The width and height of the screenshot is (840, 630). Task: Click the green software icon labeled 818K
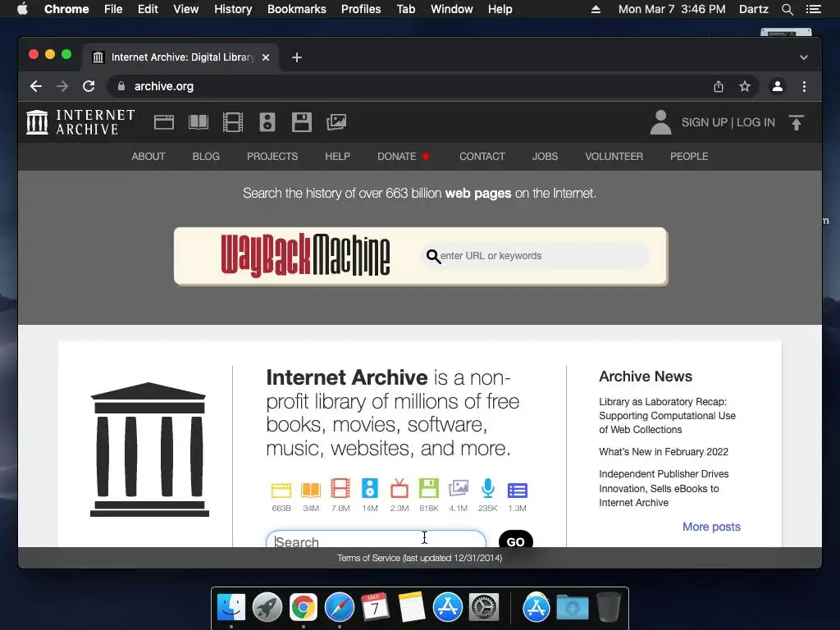tap(428, 488)
